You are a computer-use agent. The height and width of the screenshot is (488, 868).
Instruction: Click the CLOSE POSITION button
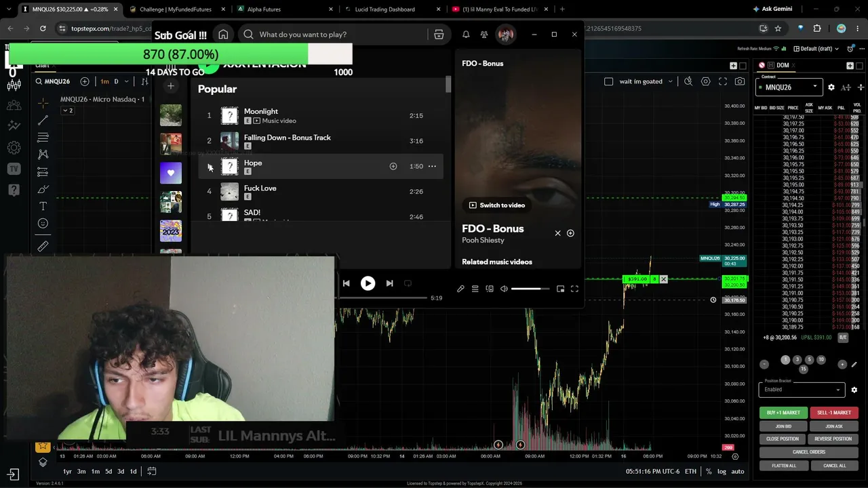click(783, 439)
